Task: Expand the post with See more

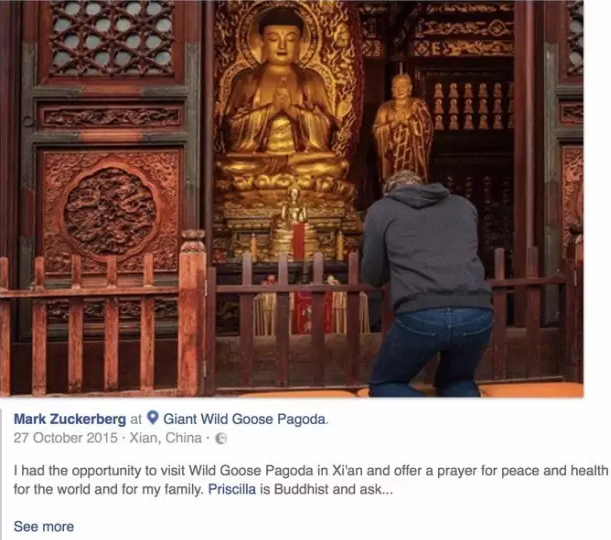Action: tap(44, 526)
